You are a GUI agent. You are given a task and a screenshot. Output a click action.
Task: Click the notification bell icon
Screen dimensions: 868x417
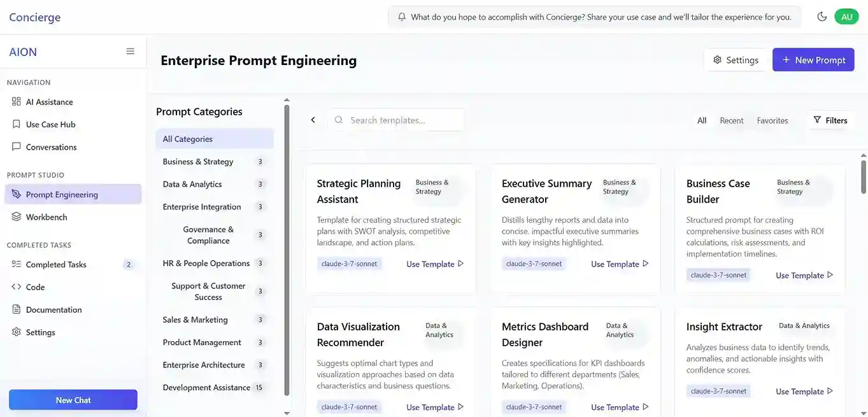pos(402,17)
